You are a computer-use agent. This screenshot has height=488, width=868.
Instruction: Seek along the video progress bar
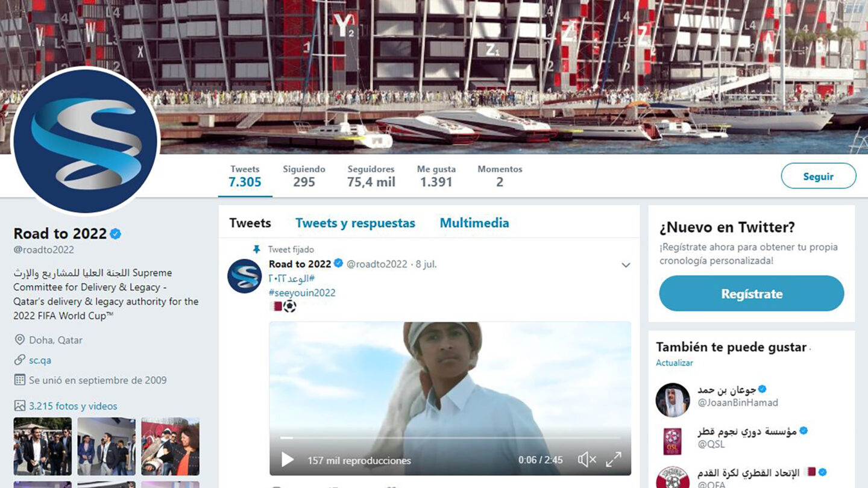pos(450,438)
